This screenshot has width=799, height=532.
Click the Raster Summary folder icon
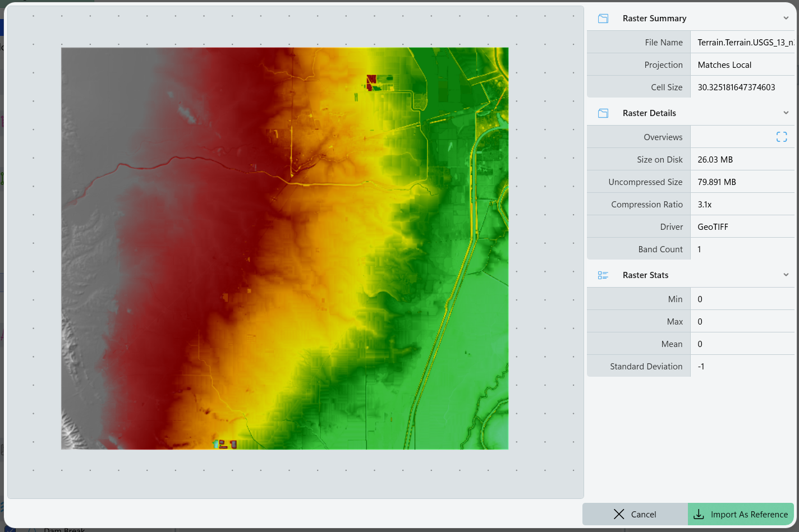[x=603, y=18]
